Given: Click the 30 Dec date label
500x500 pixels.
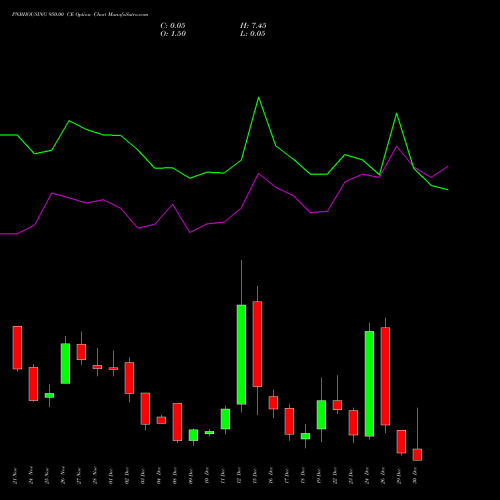Looking at the screenshot, I should pyautogui.click(x=415, y=476).
